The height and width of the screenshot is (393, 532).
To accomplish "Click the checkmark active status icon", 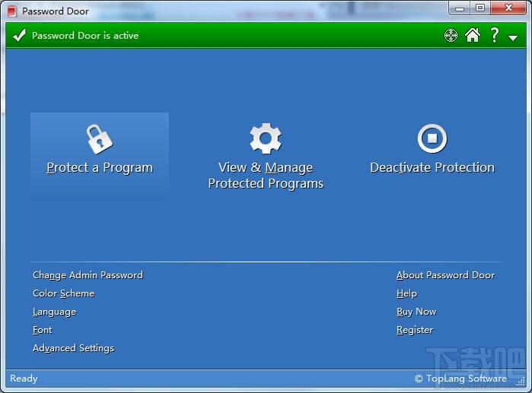I will (x=19, y=35).
